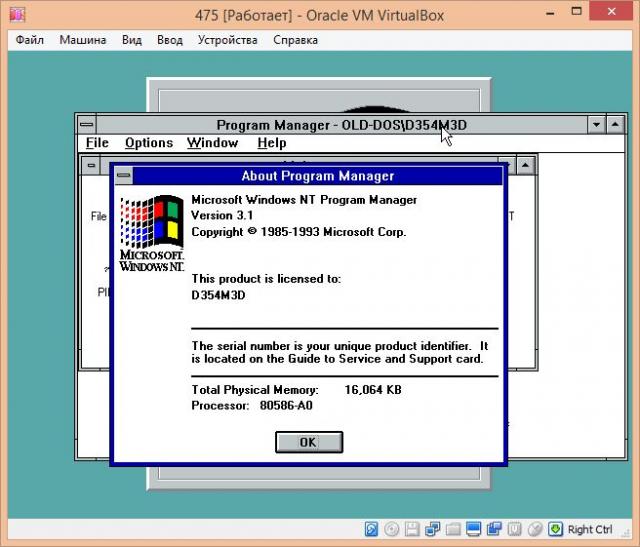Click the Right Ctrl host key label
This screenshot has height=547, width=640.
tap(590, 529)
